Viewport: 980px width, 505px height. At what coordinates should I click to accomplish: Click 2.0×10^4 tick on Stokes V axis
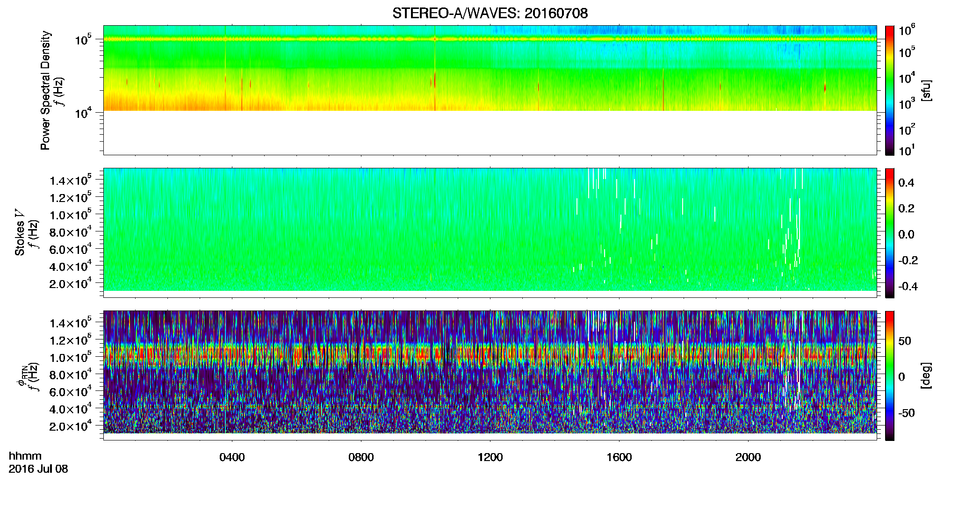(x=71, y=283)
